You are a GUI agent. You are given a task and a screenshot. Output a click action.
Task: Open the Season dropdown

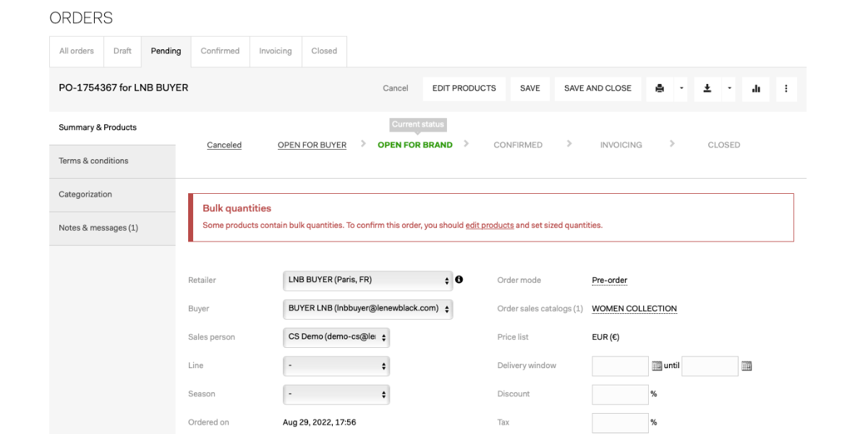(x=336, y=394)
